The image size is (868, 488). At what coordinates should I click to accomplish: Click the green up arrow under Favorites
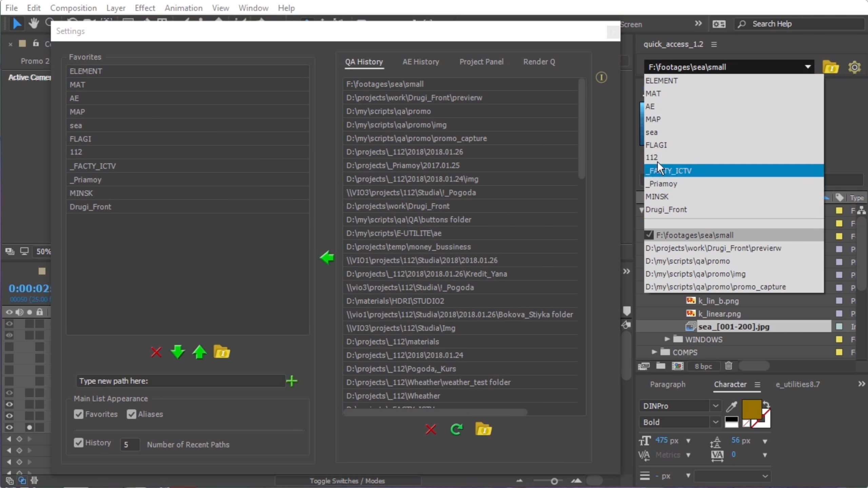[x=199, y=352]
